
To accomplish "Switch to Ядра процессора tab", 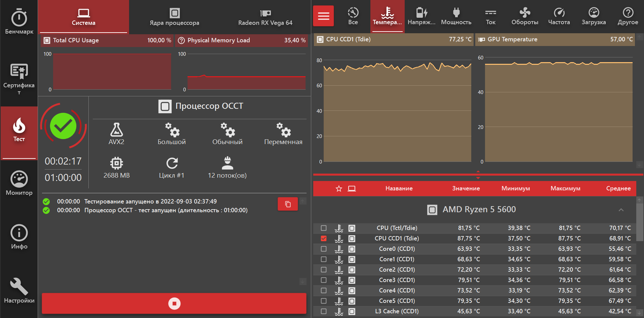I will pos(174,17).
